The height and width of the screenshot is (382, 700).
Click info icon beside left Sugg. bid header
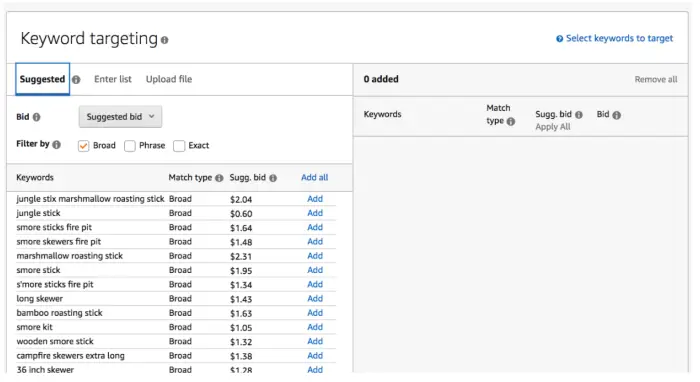click(273, 178)
